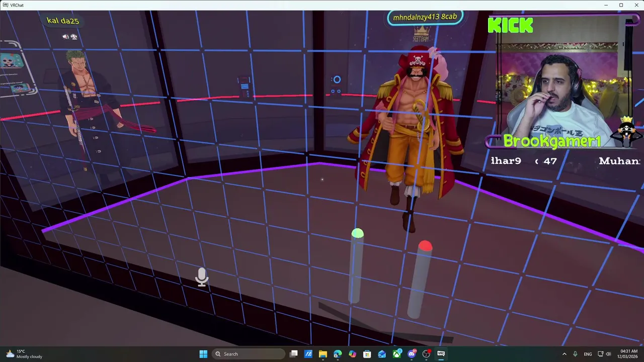Open the weather widget showing 15°C
The height and width of the screenshot is (362, 644).
pyautogui.click(x=24, y=354)
